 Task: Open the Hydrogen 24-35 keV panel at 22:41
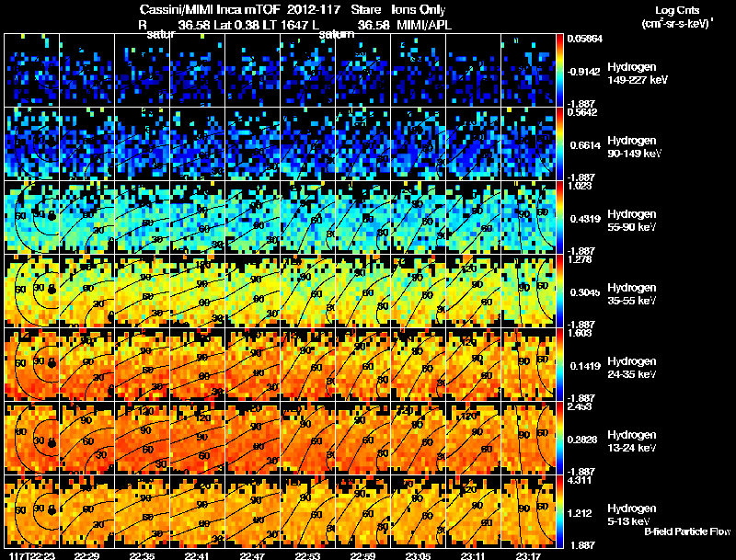197,364
